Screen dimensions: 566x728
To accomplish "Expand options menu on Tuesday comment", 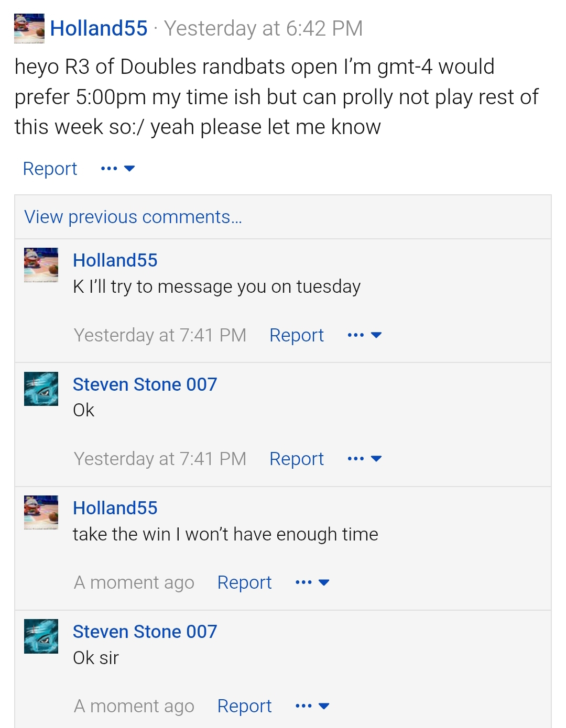I will coord(365,335).
